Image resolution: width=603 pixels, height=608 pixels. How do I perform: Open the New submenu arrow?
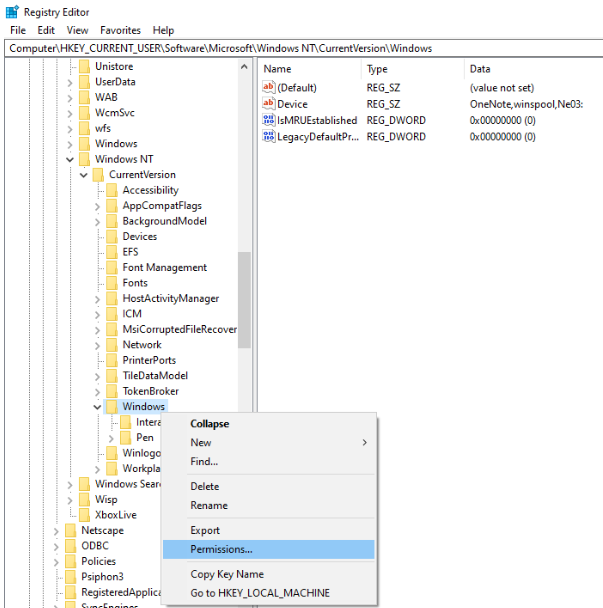click(364, 442)
